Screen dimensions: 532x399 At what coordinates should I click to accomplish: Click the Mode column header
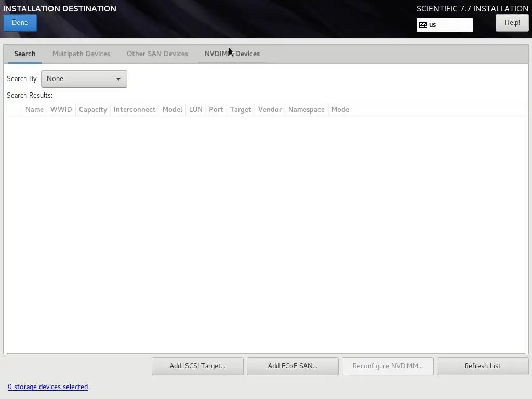340,109
